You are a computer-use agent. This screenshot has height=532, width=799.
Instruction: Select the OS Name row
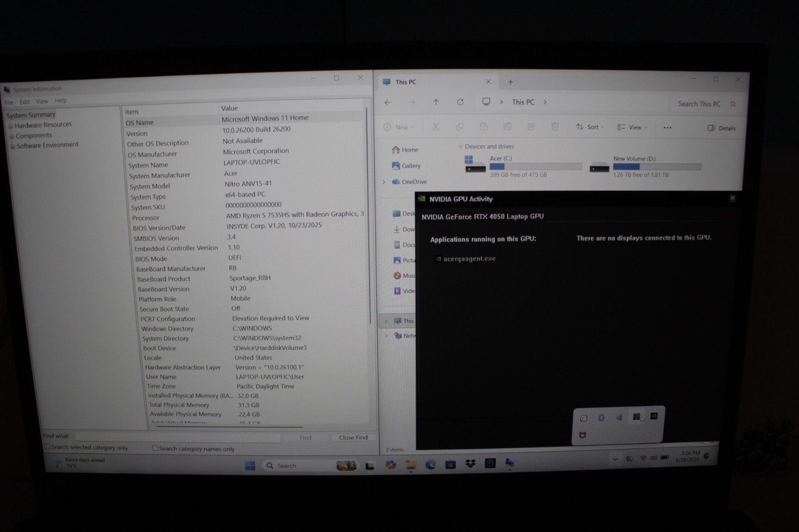(x=243, y=120)
